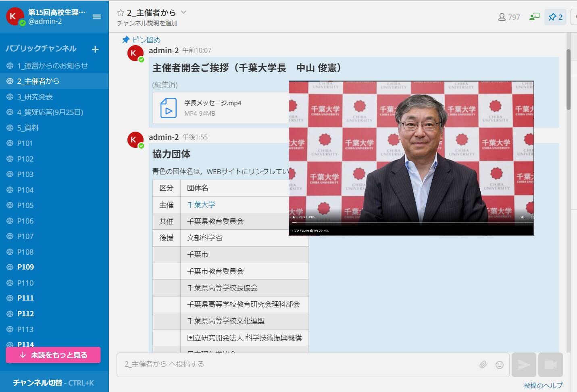Click the 学長メッセージ.mp4 file icon
The image size is (577, 392).
tap(169, 108)
